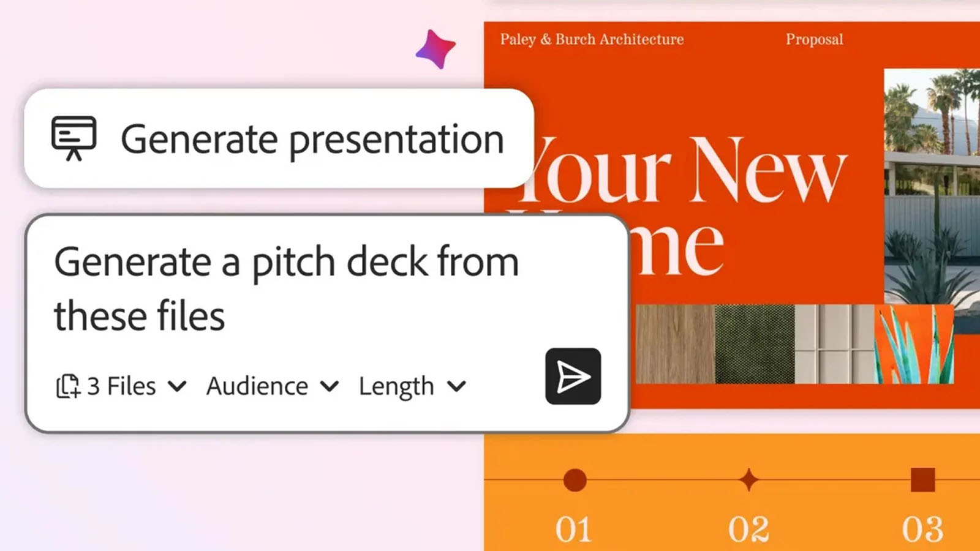Viewport: 980px width, 551px height.
Task: Click the send prompt paper plane icon
Action: [572, 376]
